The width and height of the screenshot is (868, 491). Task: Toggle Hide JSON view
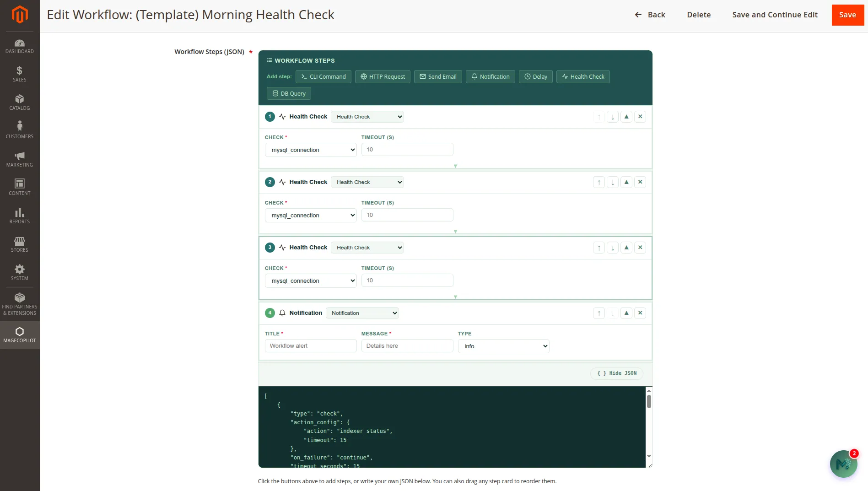(617, 373)
